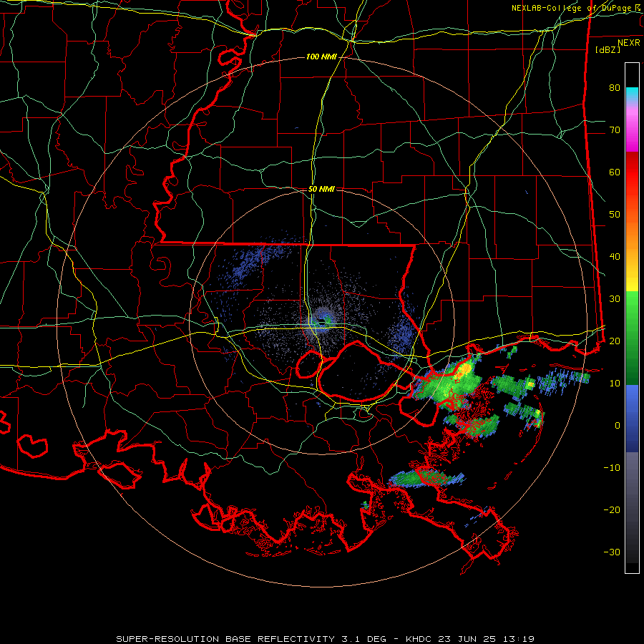Pick the green band near 20 dBZ

(632, 338)
